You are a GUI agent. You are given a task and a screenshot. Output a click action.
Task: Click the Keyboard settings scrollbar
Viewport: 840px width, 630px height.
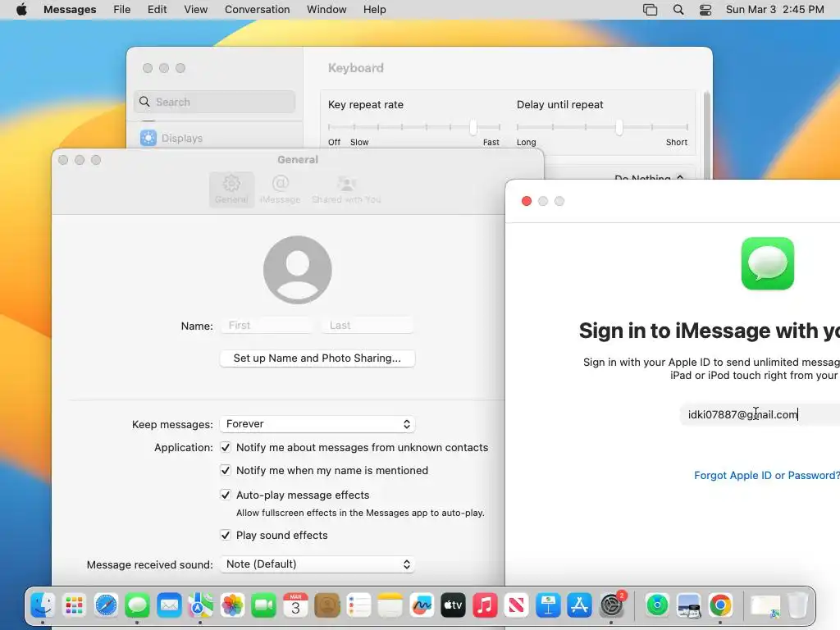click(706, 134)
